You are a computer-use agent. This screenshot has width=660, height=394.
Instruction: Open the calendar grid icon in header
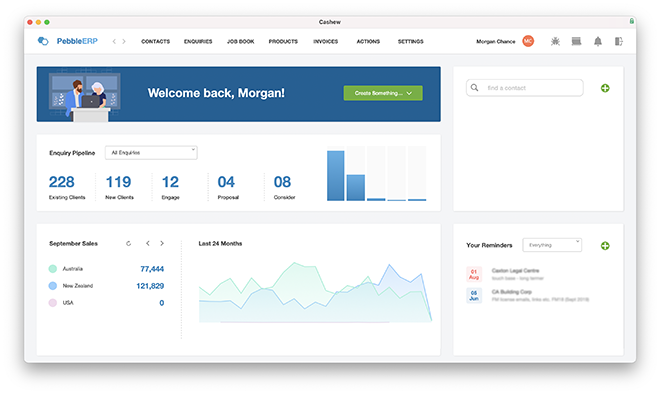click(x=576, y=41)
